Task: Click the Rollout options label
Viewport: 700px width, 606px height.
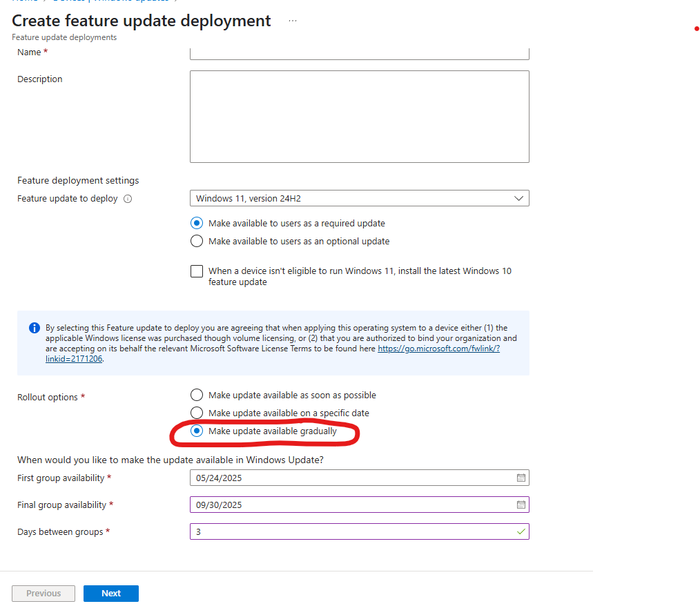Action: [x=48, y=397]
